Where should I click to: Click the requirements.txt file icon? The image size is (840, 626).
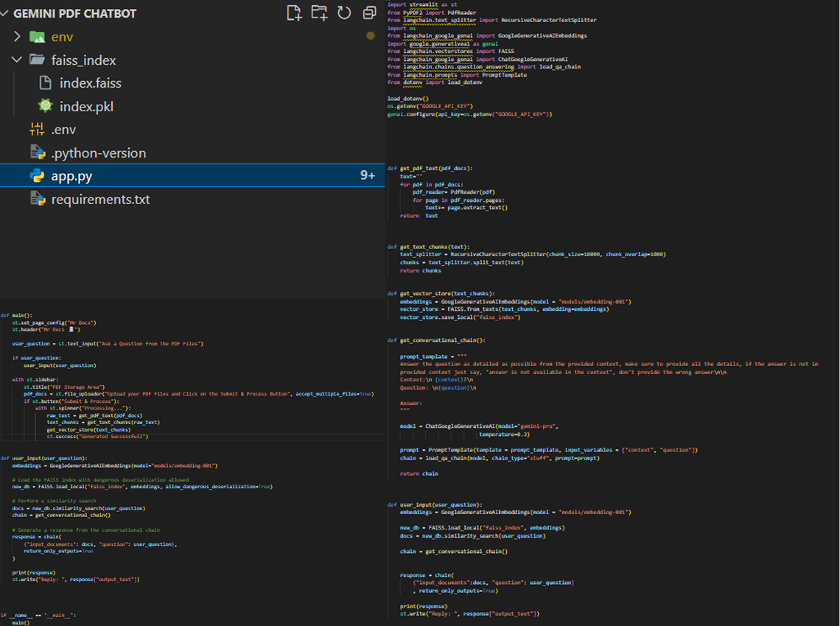(38, 199)
